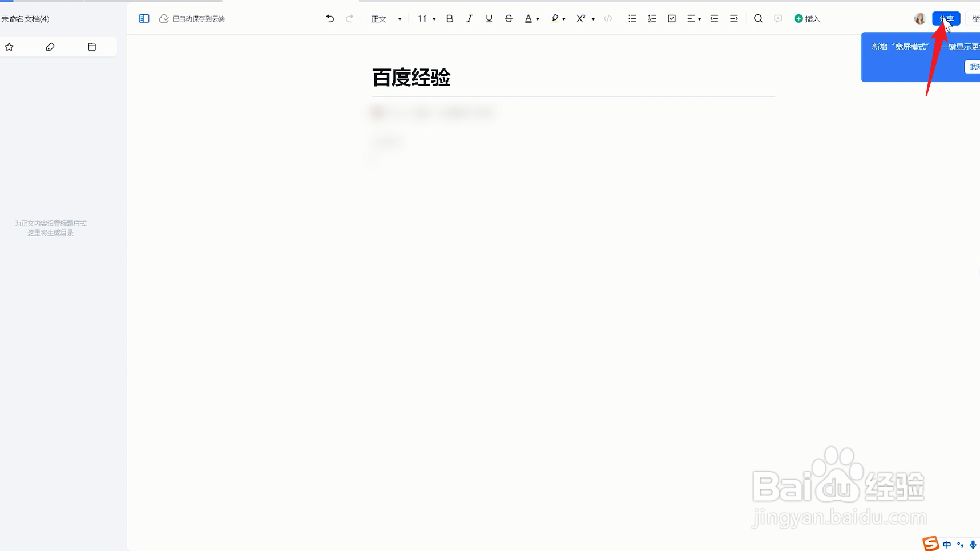The width and height of the screenshot is (980, 551).
Task: Increase paragraph indent
Action: 734,19
